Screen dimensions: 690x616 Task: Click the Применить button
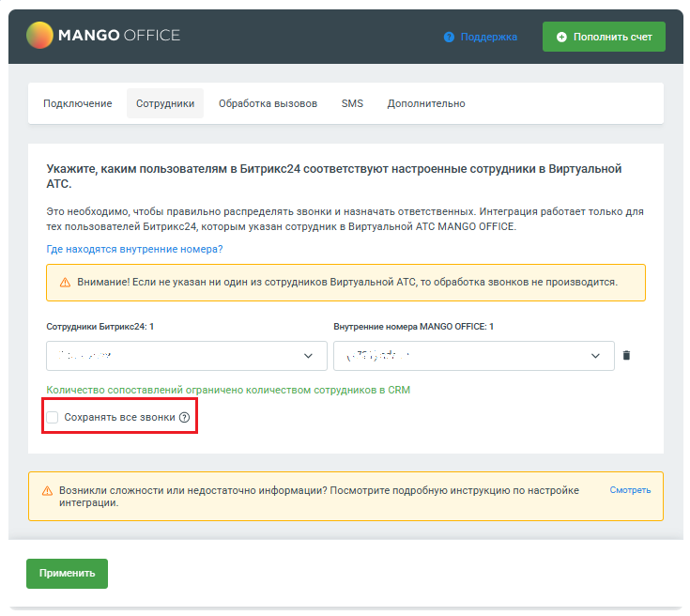click(67, 574)
